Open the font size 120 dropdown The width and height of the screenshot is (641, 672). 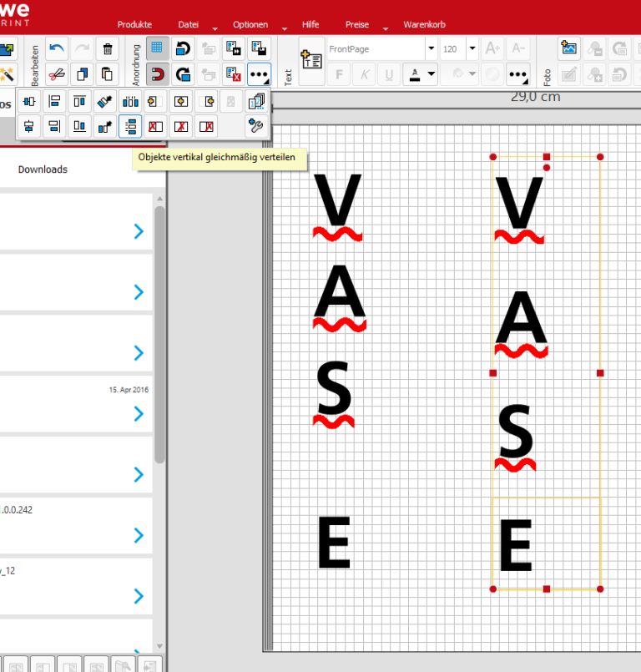(472, 49)
